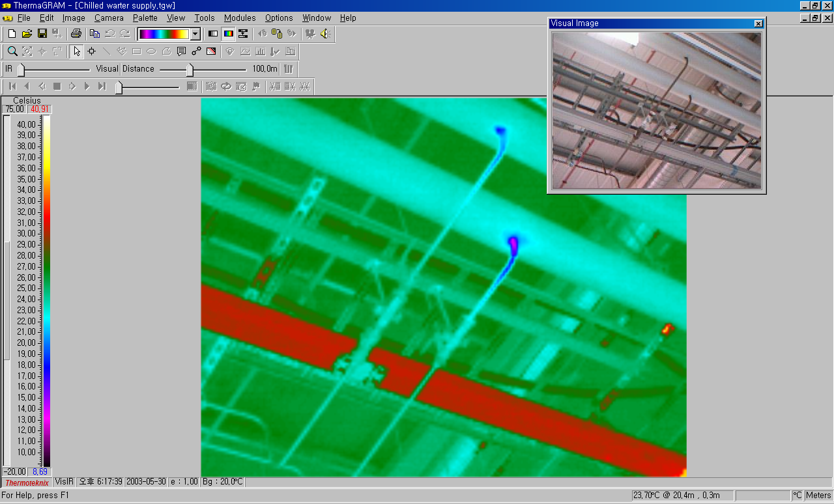Click the sequence position slider handle
Image resolution: width=834 pixels, height=504 pixels.
[119, 87]
